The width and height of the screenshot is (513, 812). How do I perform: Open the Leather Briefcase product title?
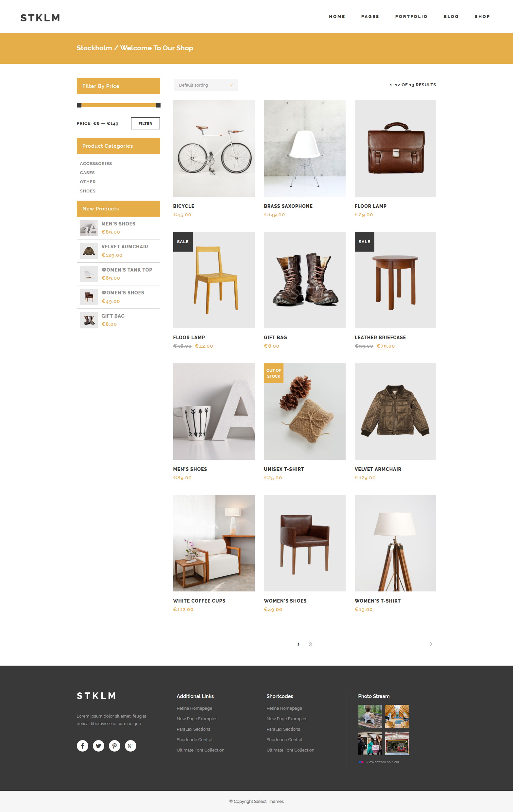click(380, 338)
